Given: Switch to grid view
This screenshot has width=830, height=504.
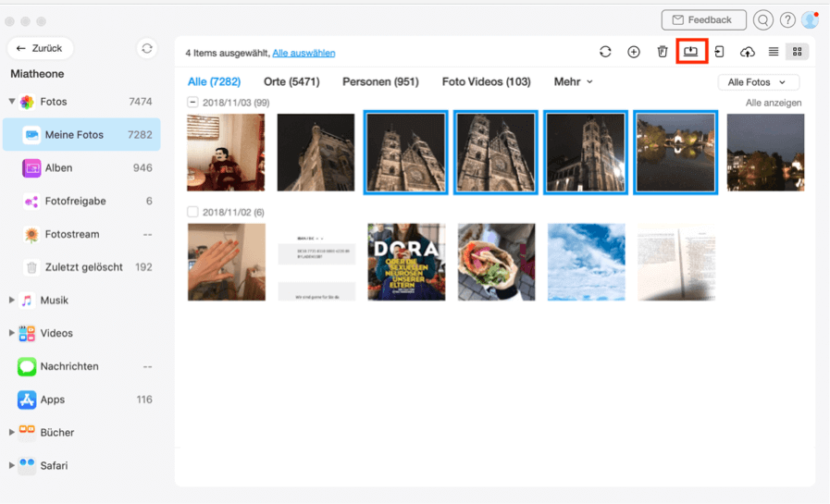Looking at the screenshot, I should (797, 52).
